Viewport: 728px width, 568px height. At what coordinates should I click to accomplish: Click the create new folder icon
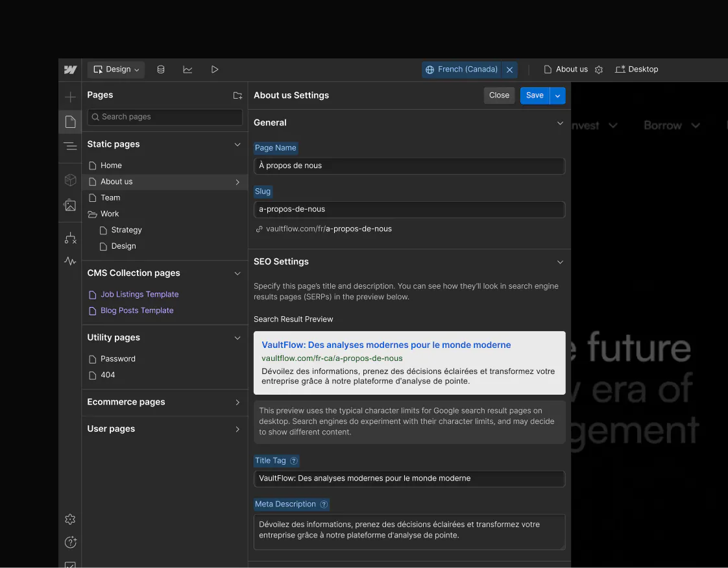237,95
